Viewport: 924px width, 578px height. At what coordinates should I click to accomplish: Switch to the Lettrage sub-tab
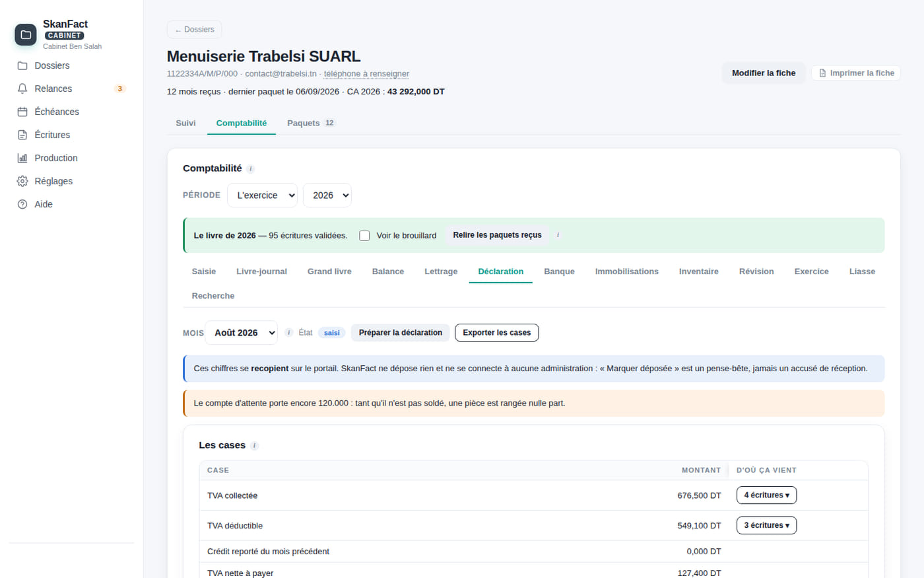pos(441,271)
